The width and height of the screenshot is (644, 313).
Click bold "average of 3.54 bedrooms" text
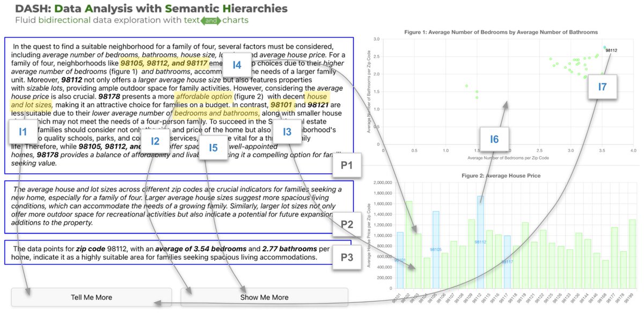click(201, 249)
